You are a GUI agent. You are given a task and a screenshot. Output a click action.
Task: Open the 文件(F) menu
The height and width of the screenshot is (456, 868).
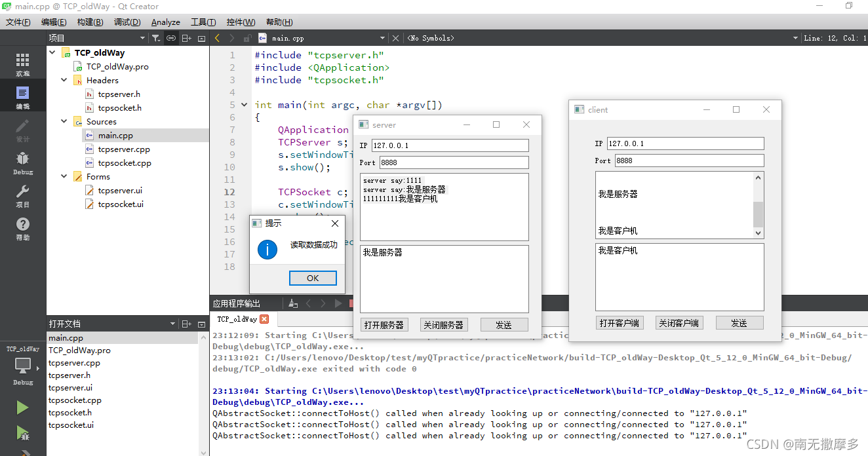click(18, 22)
